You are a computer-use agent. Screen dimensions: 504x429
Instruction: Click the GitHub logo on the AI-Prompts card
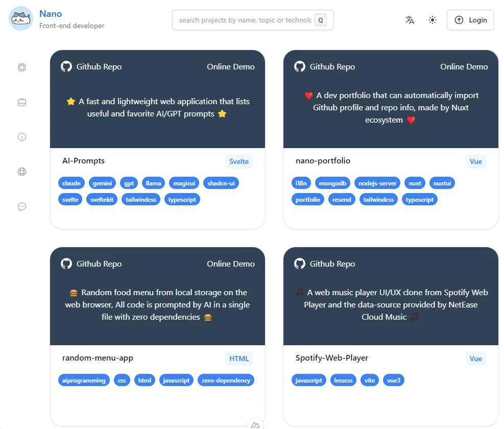coord(66,66)
